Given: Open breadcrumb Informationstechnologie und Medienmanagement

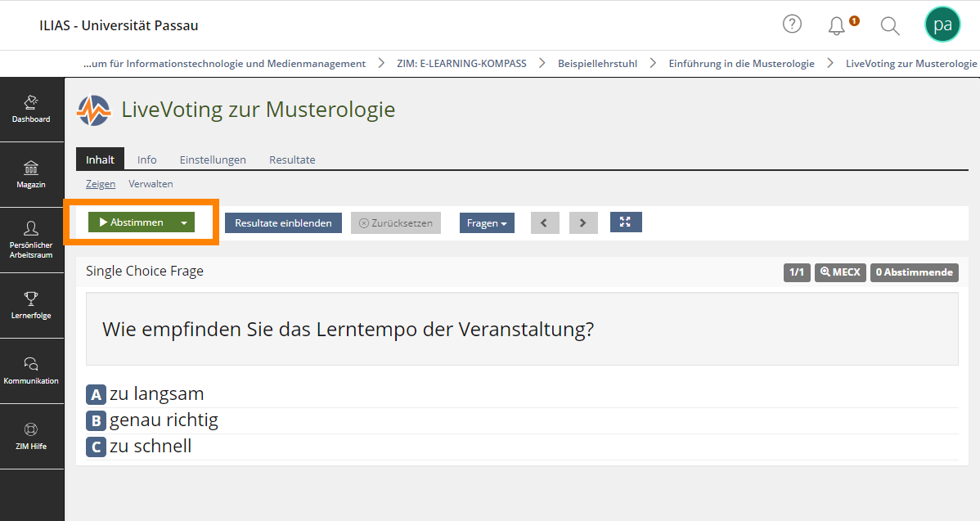Looking at the screenshot, I should 224,64.
